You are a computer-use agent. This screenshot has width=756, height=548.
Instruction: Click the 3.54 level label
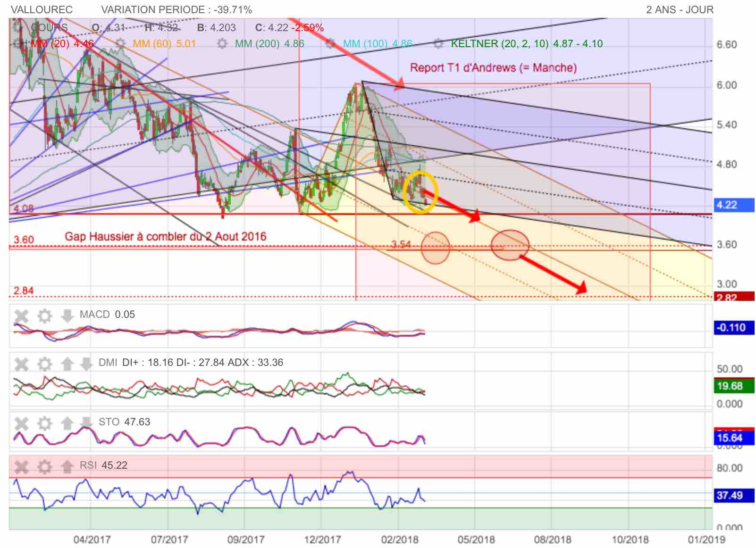[x=401, y=244]
